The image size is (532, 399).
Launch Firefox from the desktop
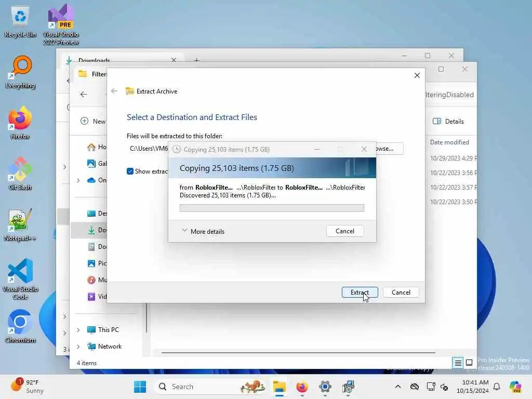point(20,123)
